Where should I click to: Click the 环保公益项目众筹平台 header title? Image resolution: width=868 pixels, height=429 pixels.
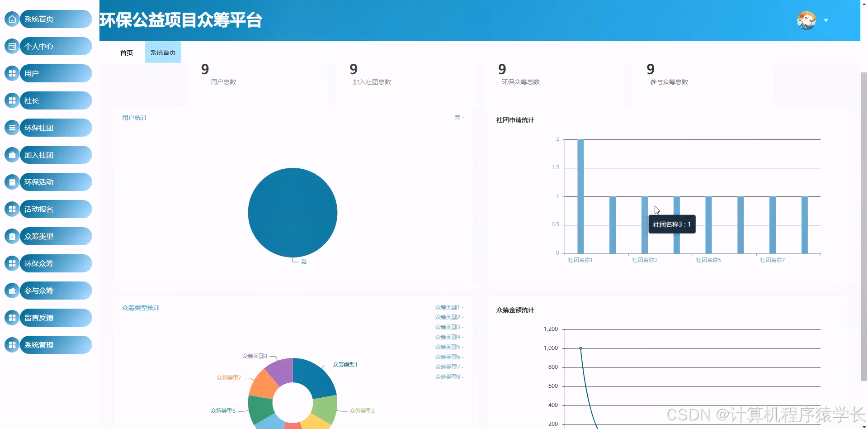click(x=181, y=20)
